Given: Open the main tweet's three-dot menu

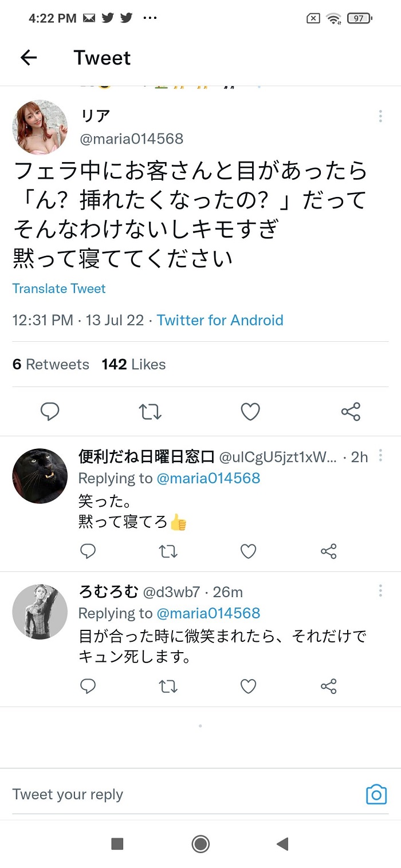Looking at the screenshot, I should click(380, 117).
